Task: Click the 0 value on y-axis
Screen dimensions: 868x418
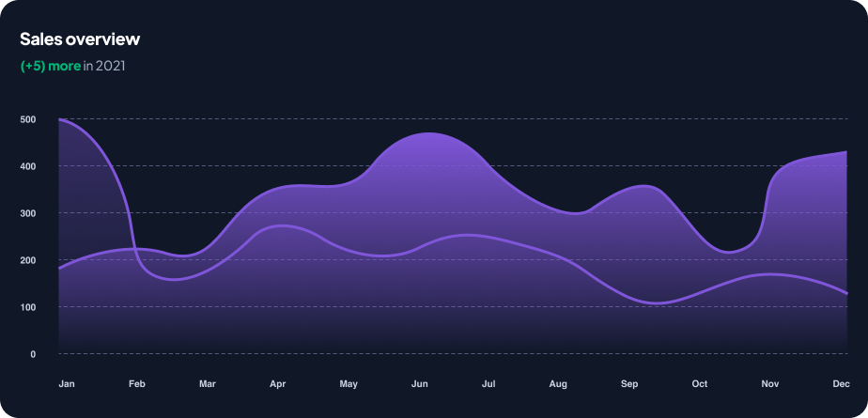Action: click(x=33, y=354)
